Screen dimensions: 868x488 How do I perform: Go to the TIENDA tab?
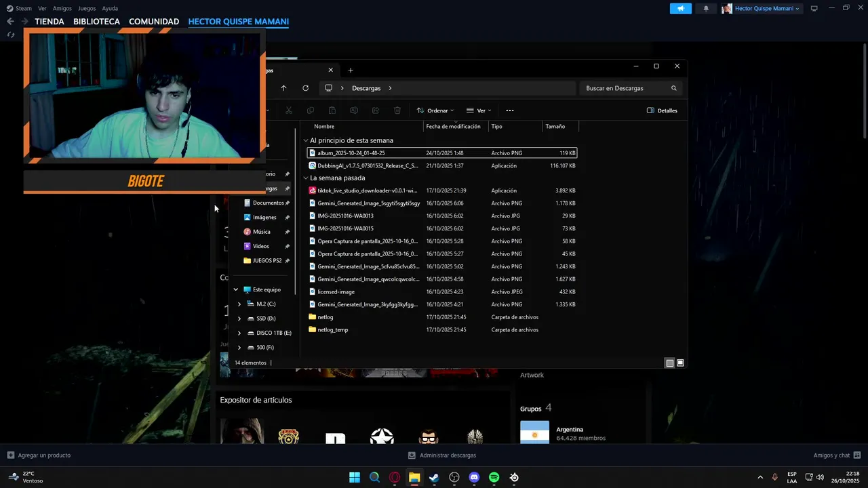[x=50, y=22]
